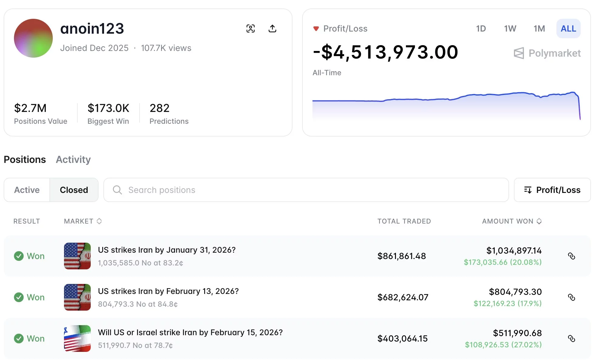
Task: Select the Positions tab
Action: (x=25, y=159)
